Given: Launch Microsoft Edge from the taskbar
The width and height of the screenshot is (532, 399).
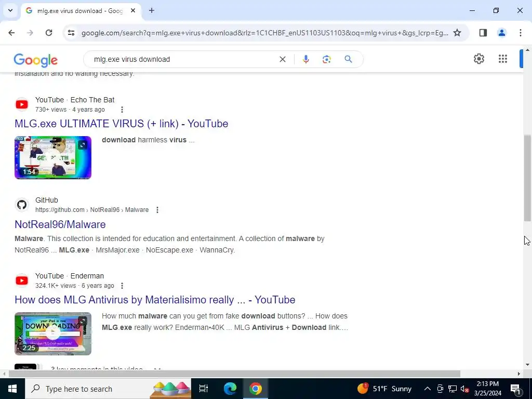Looking at the screenshot, I should 230,389.
